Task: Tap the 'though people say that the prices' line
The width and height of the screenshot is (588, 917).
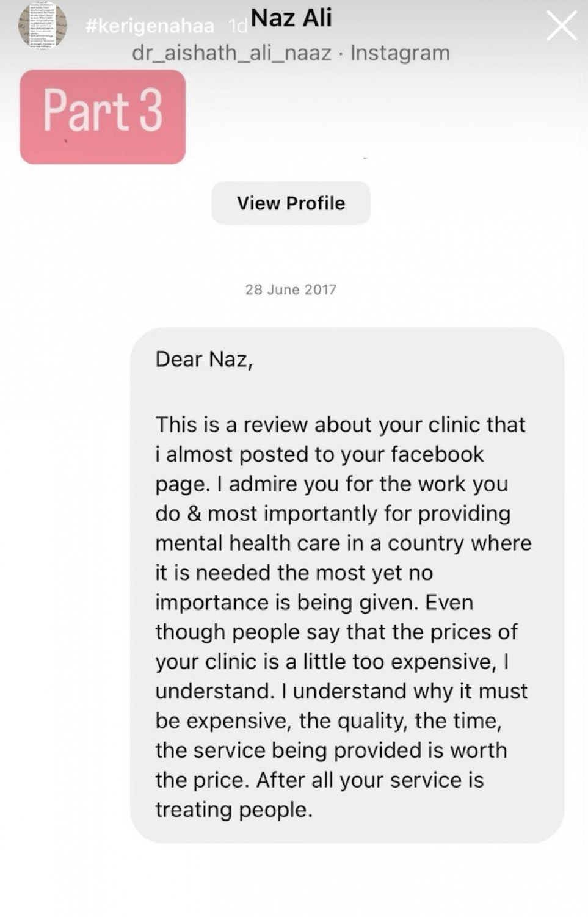Action: point(336,632)
